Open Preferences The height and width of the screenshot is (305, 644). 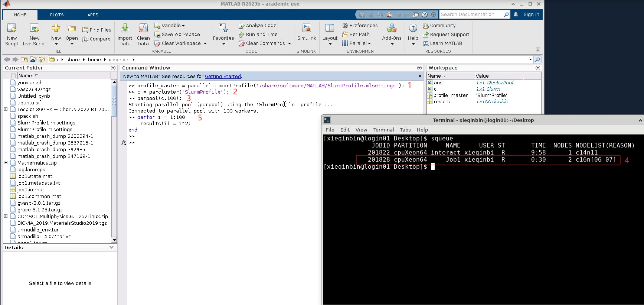point(360,25)
